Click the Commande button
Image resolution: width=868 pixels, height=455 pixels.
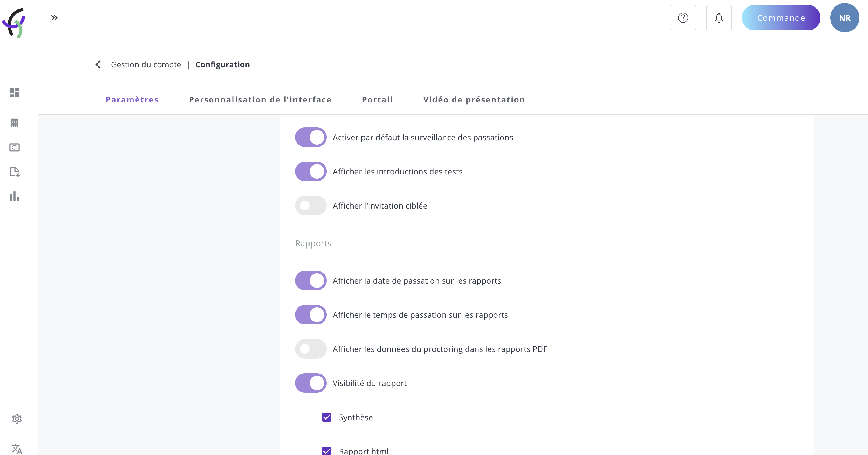pyautogui.click(x=781, y=18)
